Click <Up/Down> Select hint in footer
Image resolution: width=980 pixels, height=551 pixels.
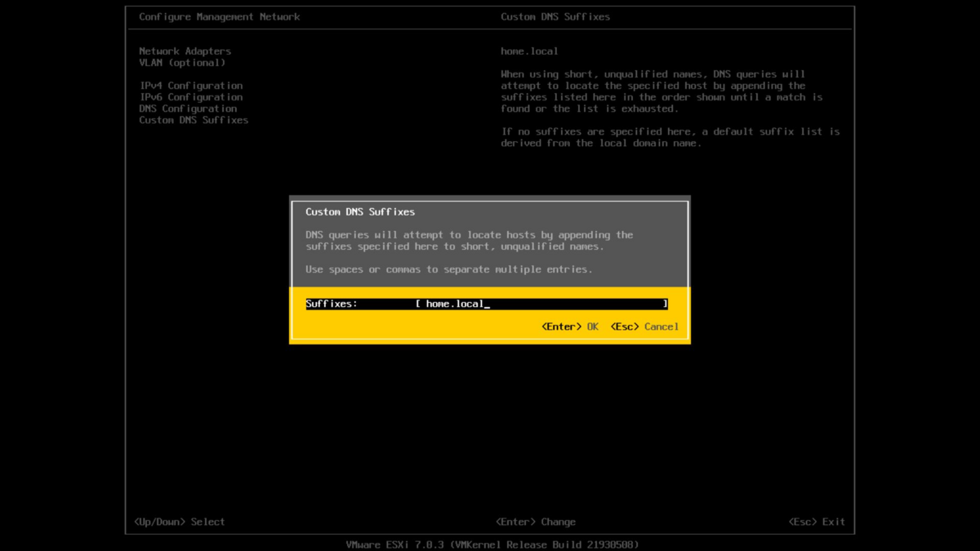179,522
